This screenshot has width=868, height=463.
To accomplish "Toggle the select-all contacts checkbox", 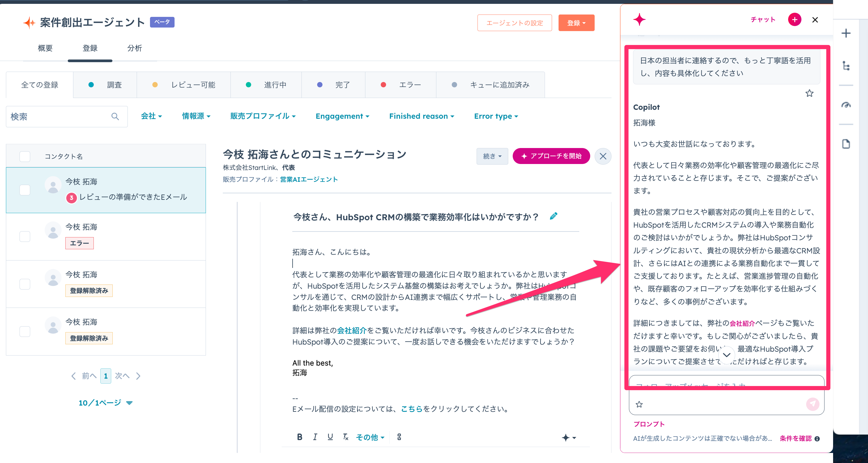I will tap(25, 157).
